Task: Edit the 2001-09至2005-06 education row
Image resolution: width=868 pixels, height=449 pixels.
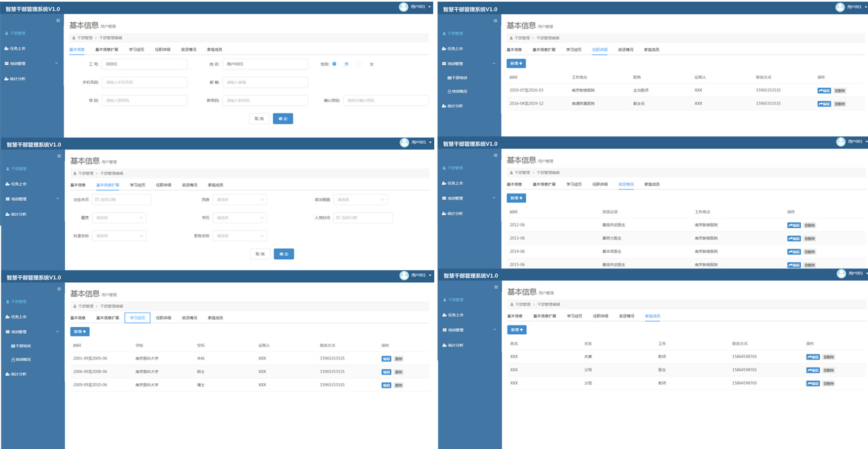Action: pyautogui.click(x=386, y=359)
